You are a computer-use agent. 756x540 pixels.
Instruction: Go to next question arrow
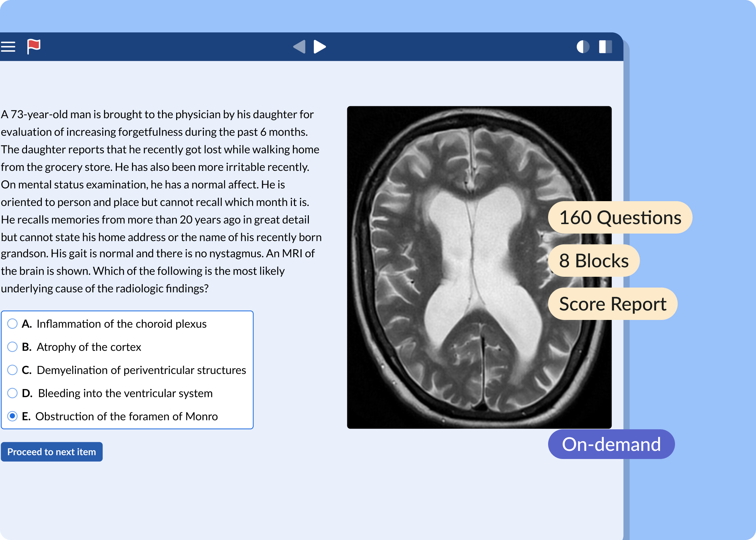[319, 47]
